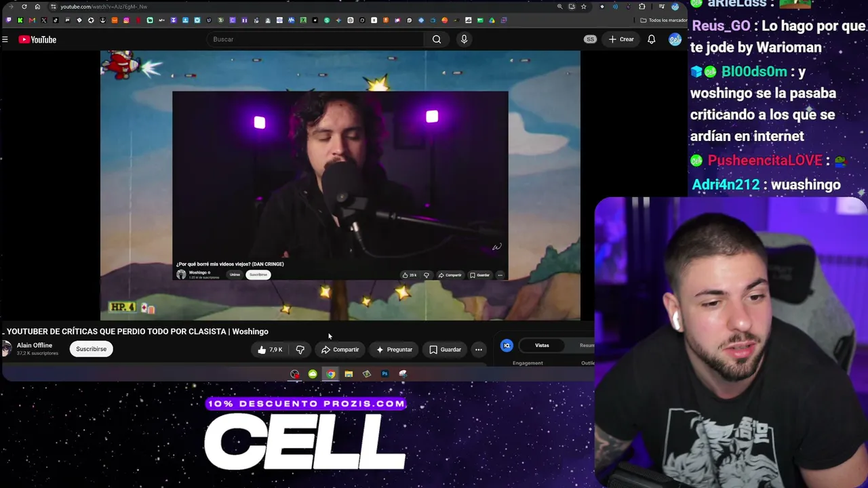Click the 37,2 K suscriptores text
The height and width of the screenshot is (488, 868).
[37, 353]
